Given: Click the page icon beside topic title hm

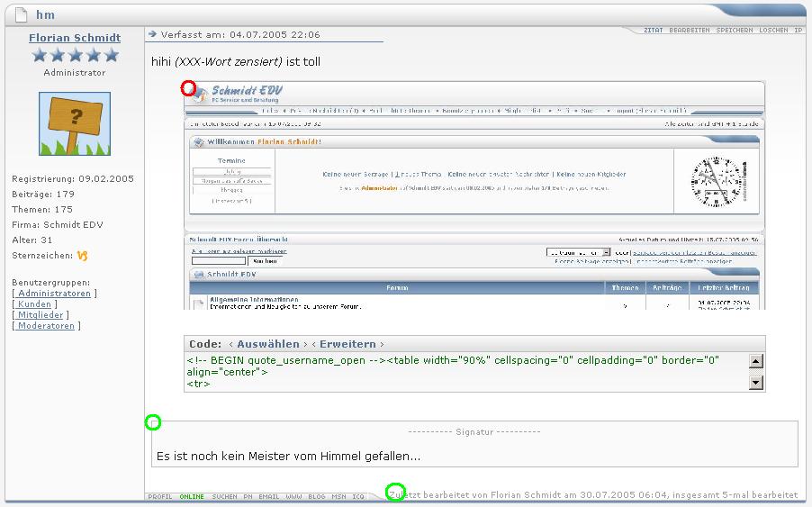Looking at the screenshot, I should (x=22, y=15).
